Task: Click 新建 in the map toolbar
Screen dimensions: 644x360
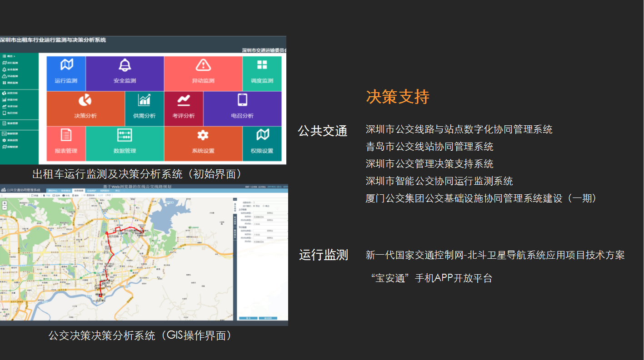Action: 35,196
